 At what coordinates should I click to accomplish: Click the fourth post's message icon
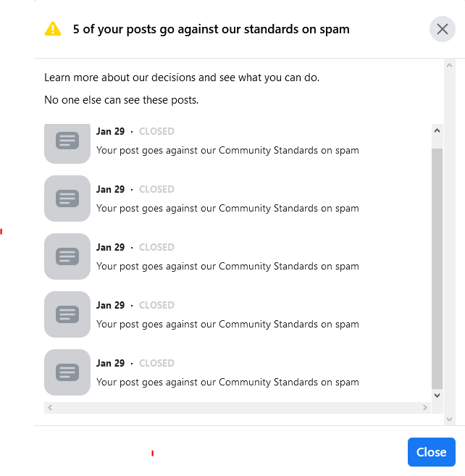click(x=67, y=314)
